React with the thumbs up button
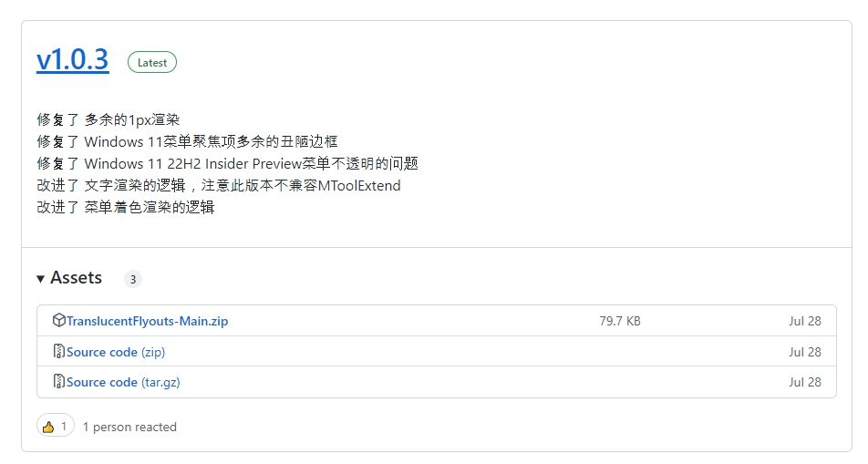The width and height of the screenshot is (868, 464). point(56,426)
